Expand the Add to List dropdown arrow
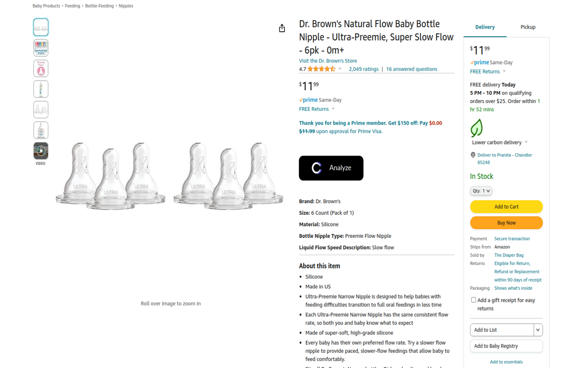This screenshot has width=588, height=368. 538,330
